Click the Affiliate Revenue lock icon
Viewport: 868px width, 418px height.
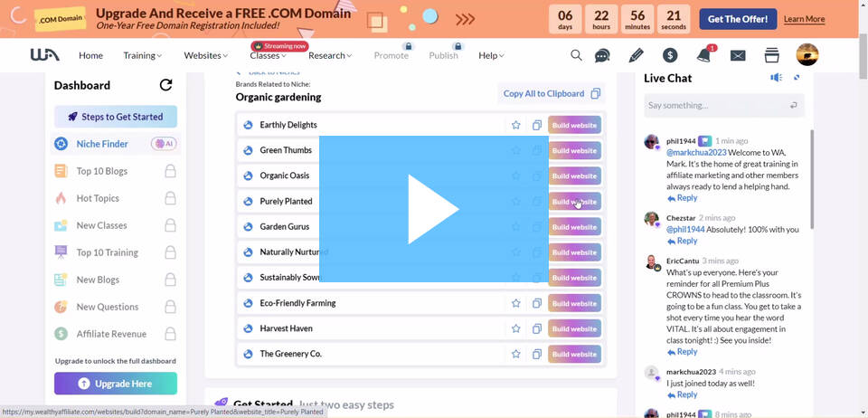pos(171,334)
